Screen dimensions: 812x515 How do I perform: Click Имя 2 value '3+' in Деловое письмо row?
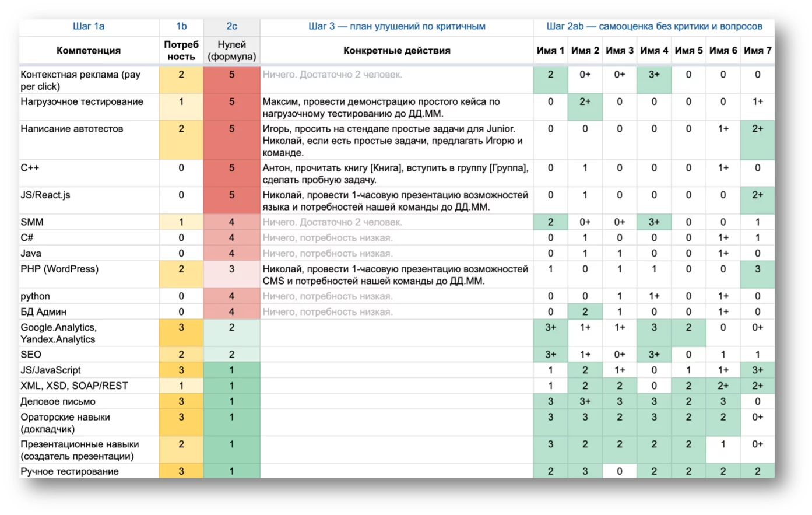pyautogui.click(x=585, y=401)
